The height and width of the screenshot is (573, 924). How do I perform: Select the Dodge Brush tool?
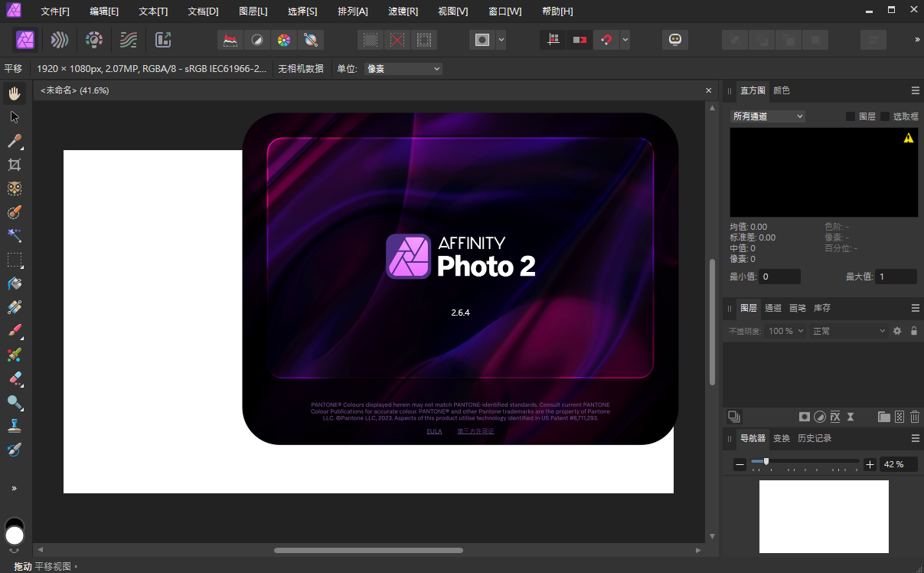(15, 402)
